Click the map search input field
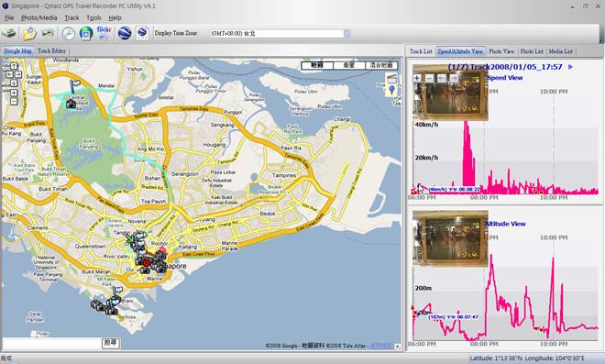Screen dimensions: 605x364 click(x=51, y=343)
